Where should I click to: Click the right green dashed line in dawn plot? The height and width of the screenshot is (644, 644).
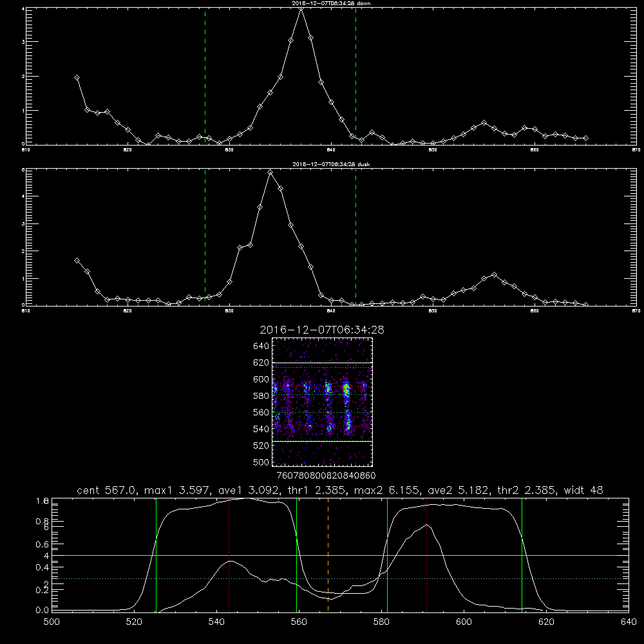coord(355,77)
